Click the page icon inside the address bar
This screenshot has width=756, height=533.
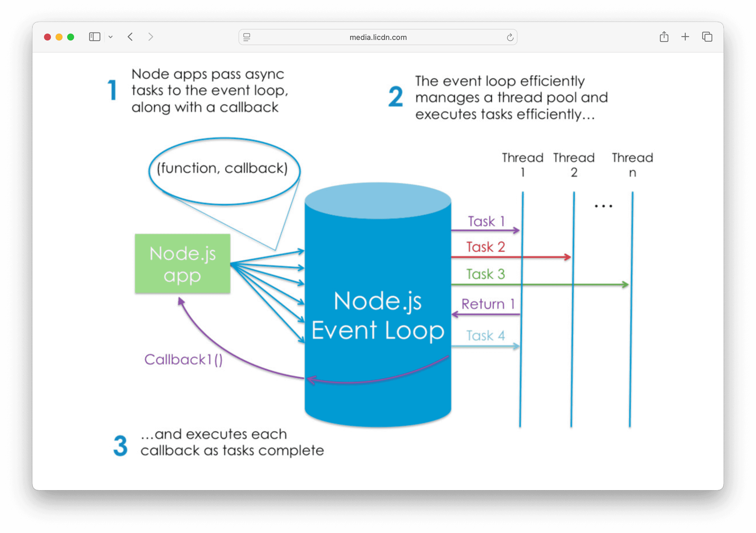pos(246,37)
